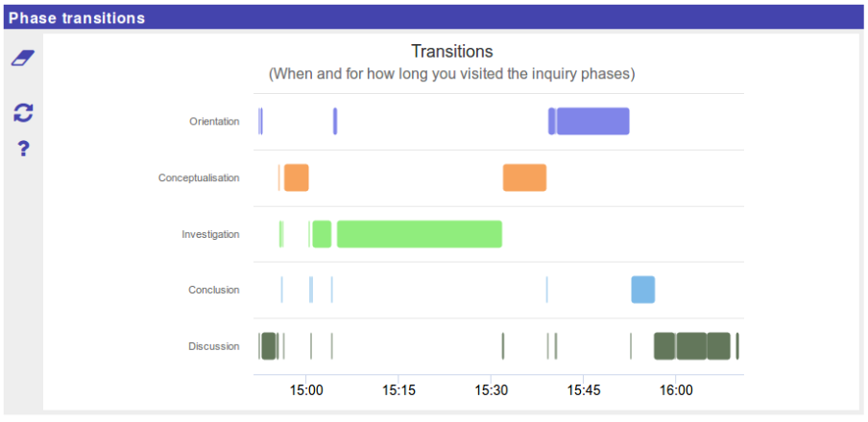This screenshot has height=422, width=868.
Task: Click the 15:30 time axis label
Action: 491,390
